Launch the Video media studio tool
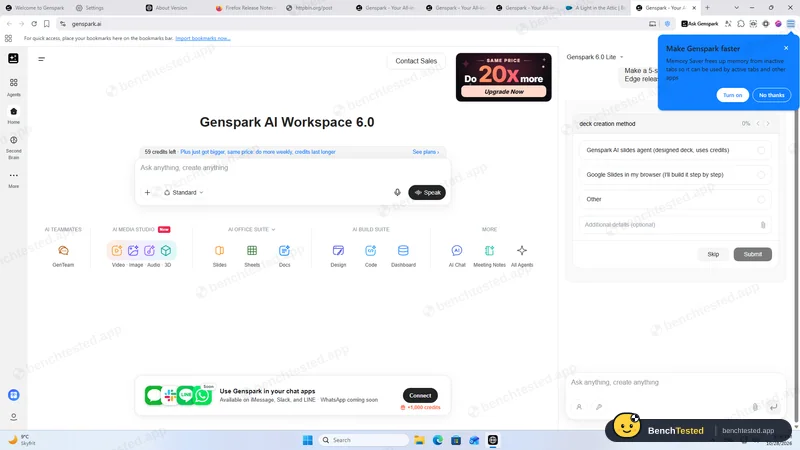 click(x=117, y=251)
